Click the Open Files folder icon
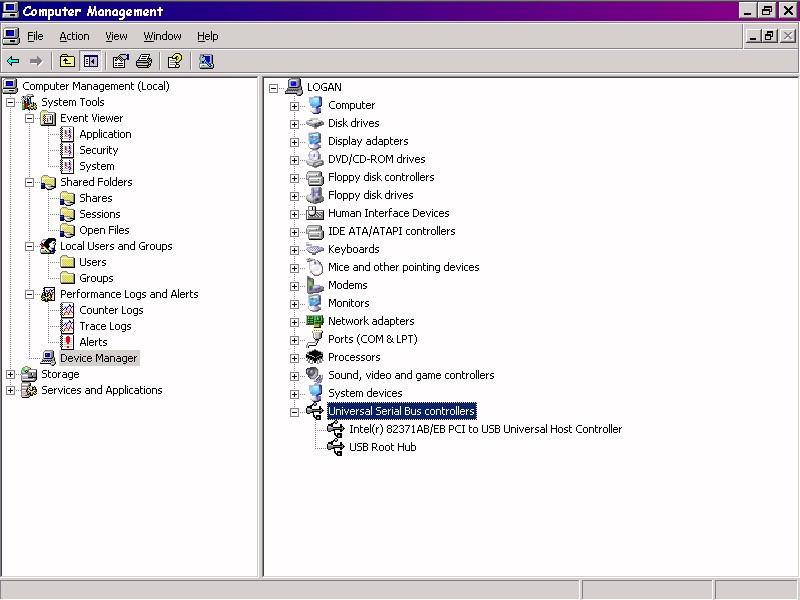 67,230
